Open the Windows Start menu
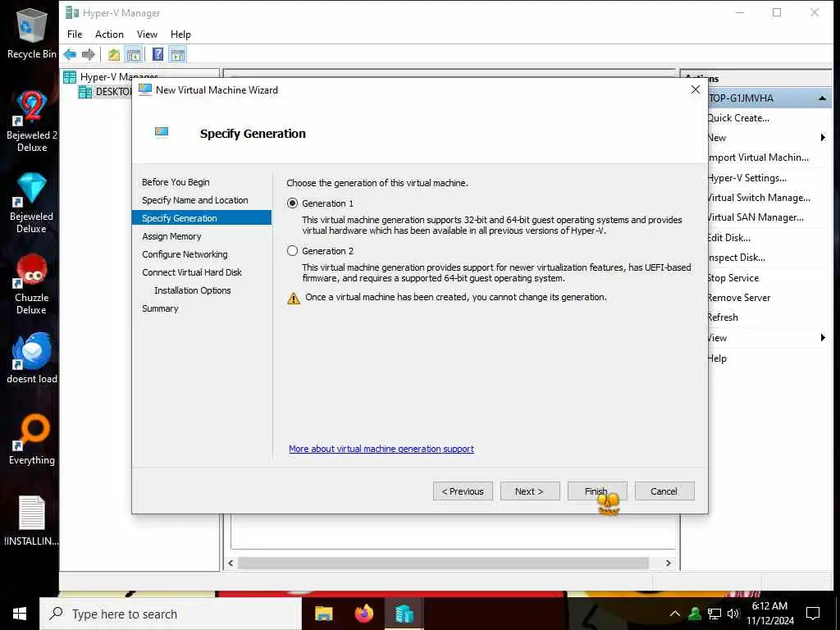The width and height of the screenshot is (840, 630). [20, 614]
